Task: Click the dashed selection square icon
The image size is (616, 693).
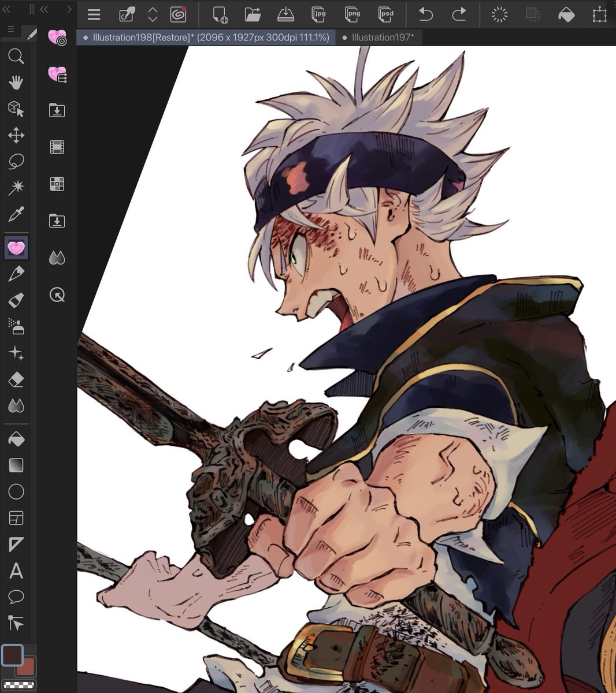Action: (533, 15)
